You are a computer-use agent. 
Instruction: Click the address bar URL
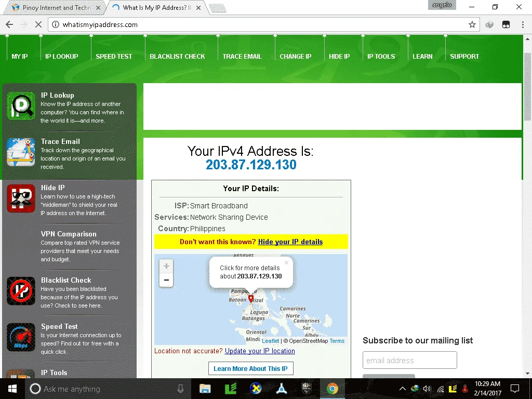coord(100,24)
